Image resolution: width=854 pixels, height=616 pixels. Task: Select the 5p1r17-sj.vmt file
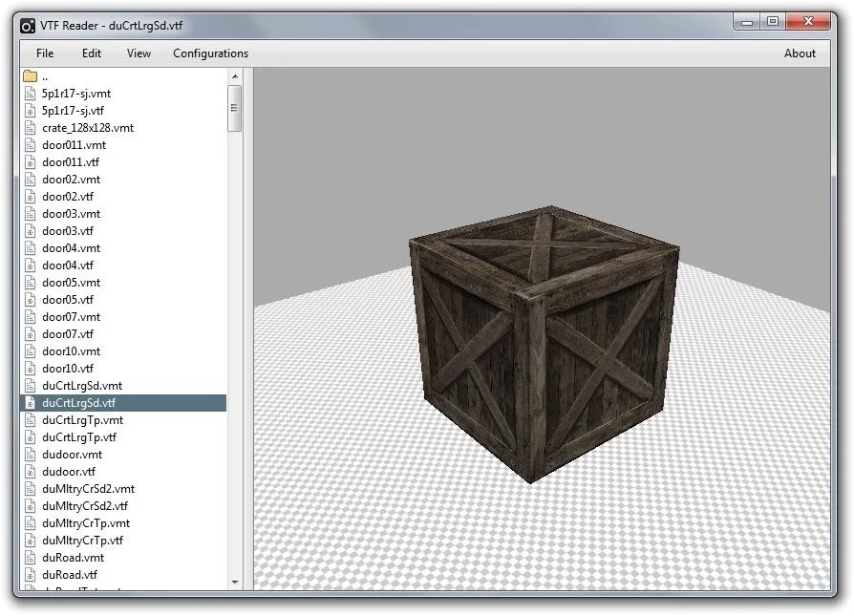point(75,94)
